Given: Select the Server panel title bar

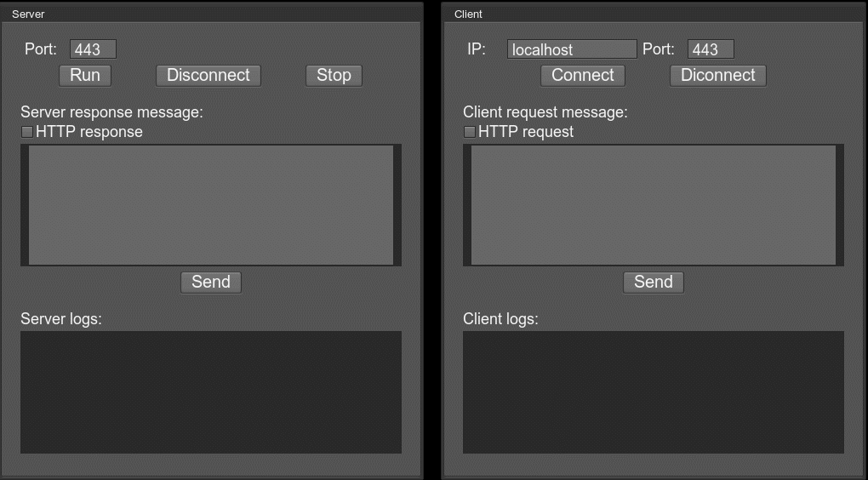Looking at the screenshot, I should [x=213, y=14].
